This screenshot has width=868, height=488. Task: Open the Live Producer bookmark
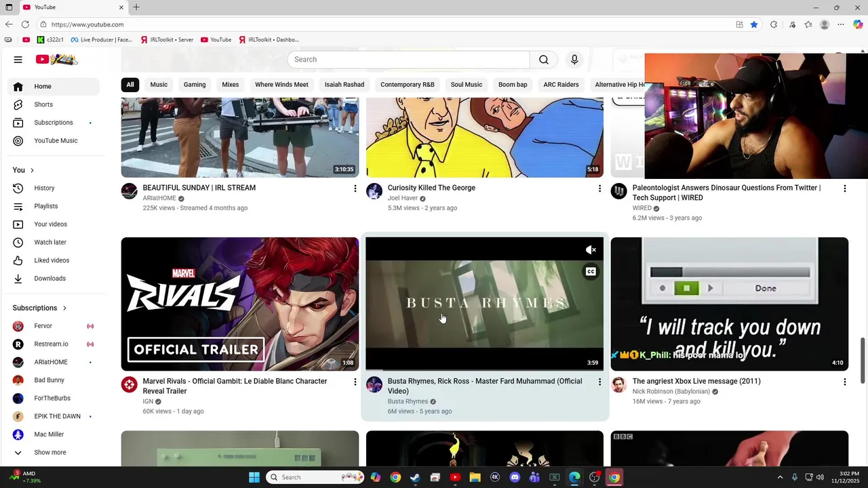[102, 40]
